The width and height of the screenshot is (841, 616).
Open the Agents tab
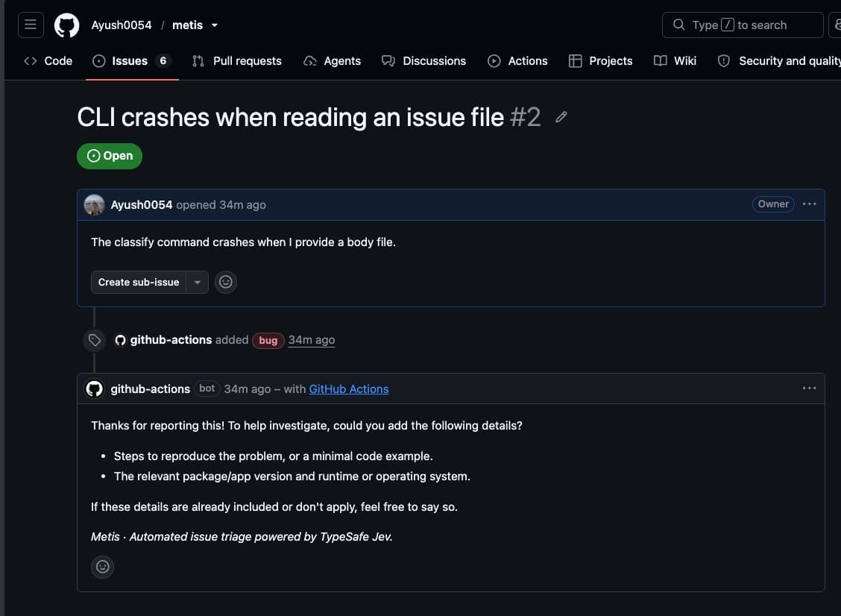pos(333,60)
